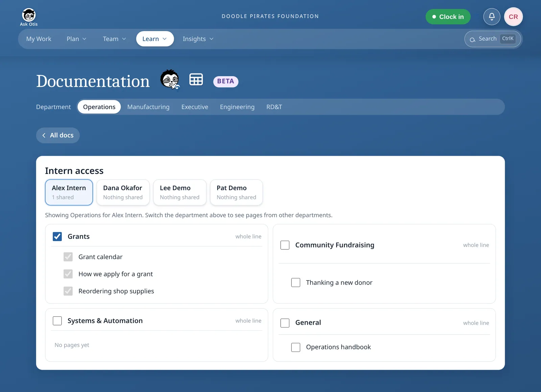Viewport: 541px width, 392px height.
Task: Check the Thanking a new donor checkbox
Action: tap(296, 283)
